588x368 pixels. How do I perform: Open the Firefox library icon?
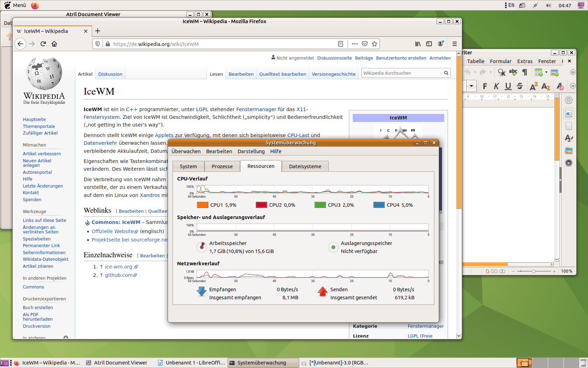coord(418,44)
